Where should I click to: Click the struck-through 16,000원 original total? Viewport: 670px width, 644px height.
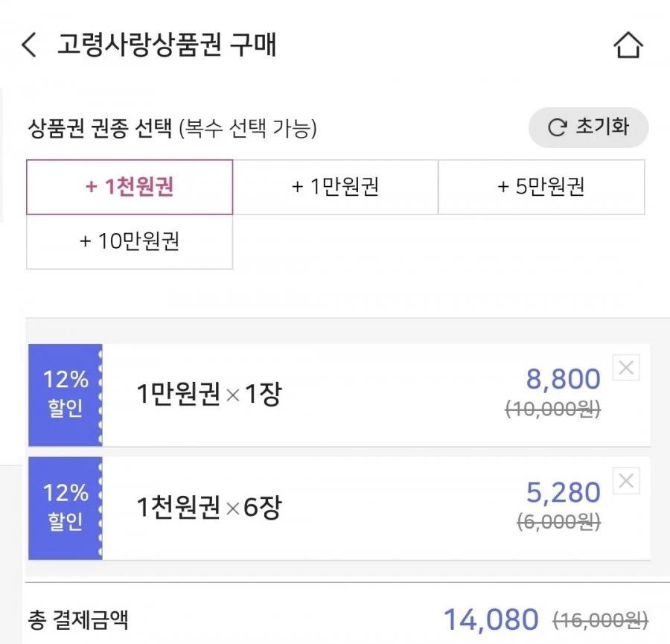click(x=600, y=620)
